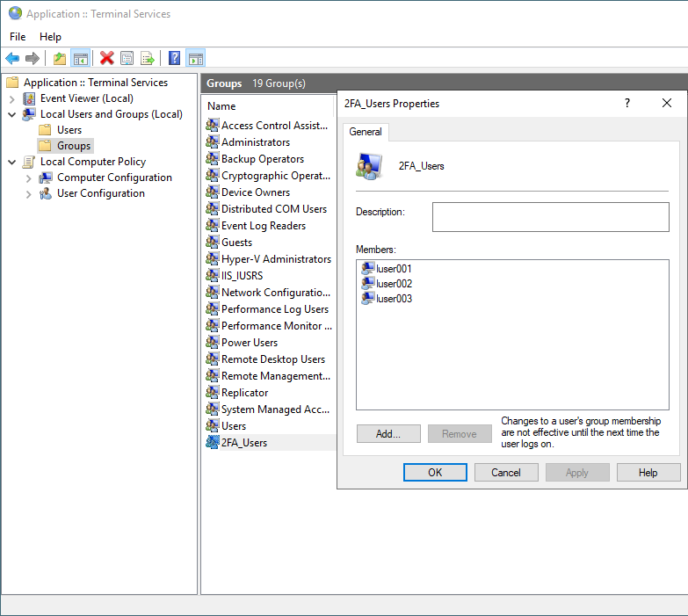Select member user002 in Members list

pyautogui.click(x=394, y=284)
